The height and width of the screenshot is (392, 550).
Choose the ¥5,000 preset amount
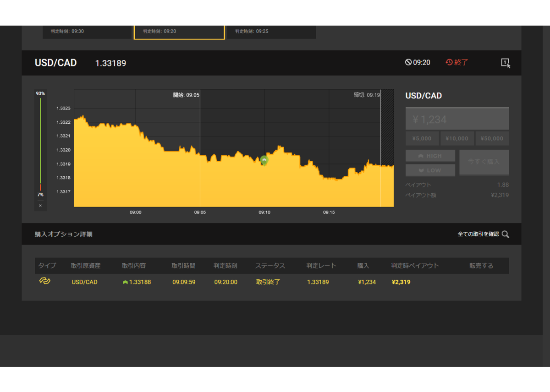[422, 138]
